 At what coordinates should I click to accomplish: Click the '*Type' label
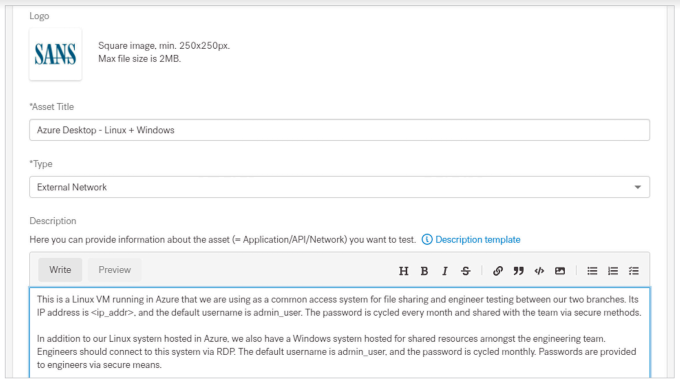point(41,164)
